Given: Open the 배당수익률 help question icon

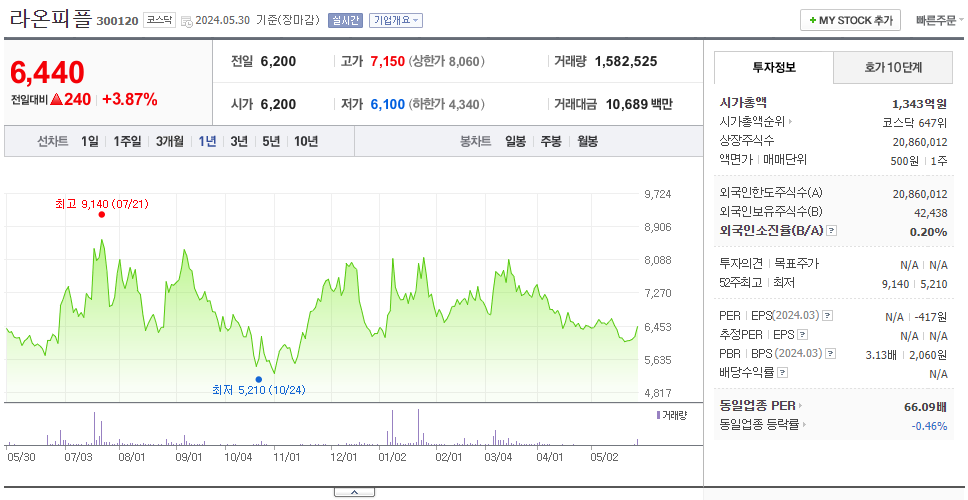Looking at the screenshot, I should [782, 373].
